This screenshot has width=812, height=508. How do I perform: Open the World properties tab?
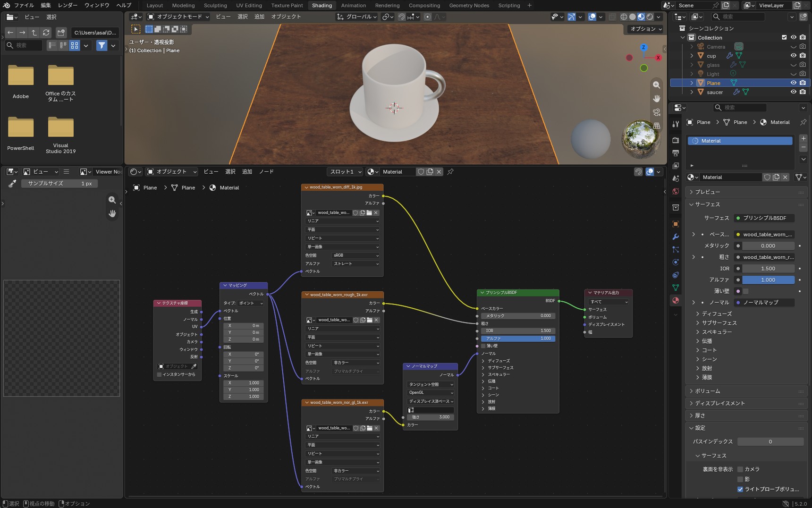coord(676,191)
